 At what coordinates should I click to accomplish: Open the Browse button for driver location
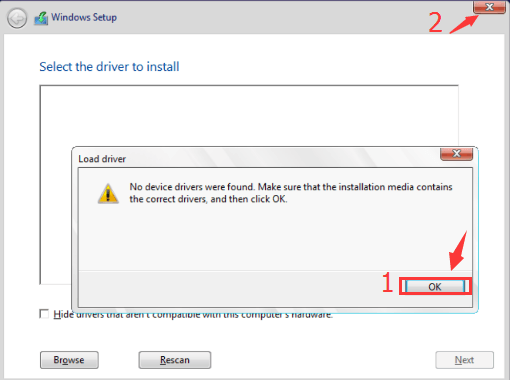pos(69,360)
